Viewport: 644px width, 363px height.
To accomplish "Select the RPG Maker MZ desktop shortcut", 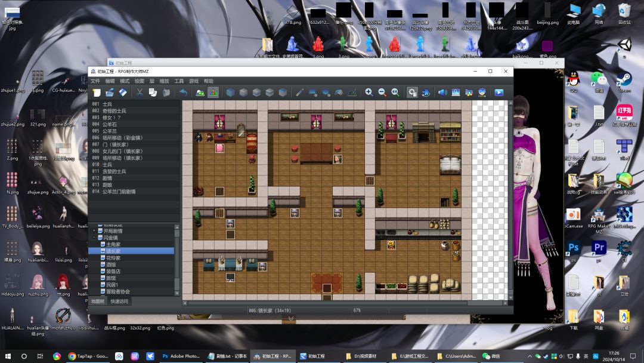I will pyautogui.click(x=599, y=220).
